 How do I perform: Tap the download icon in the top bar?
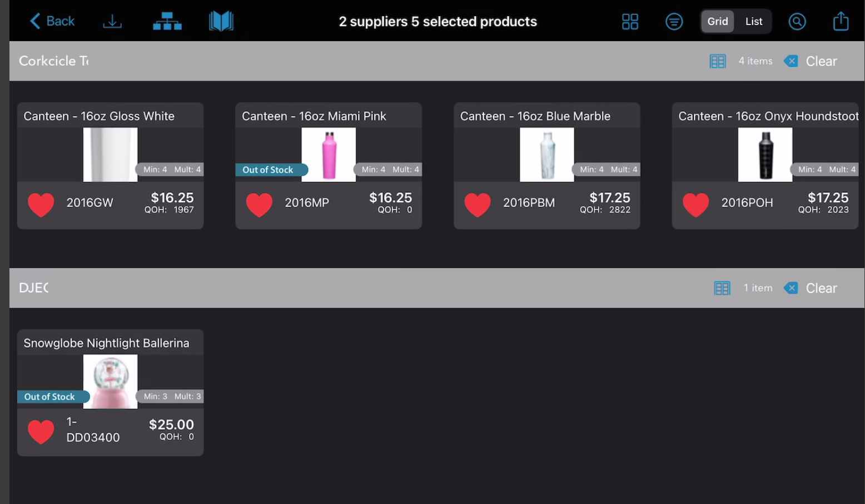point(112,21)
